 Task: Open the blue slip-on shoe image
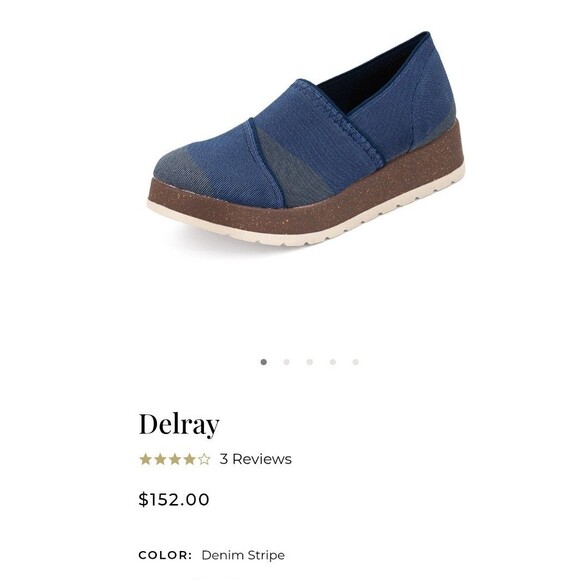306,139
